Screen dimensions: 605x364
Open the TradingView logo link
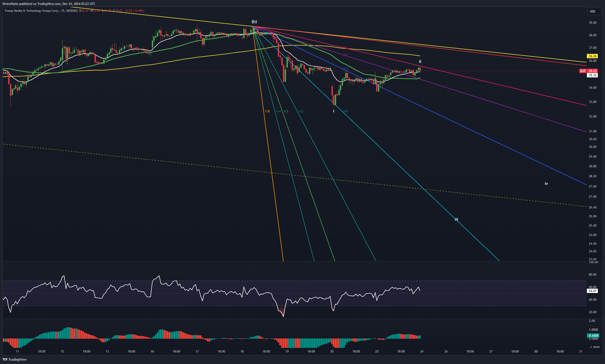(x=15, y=359)
